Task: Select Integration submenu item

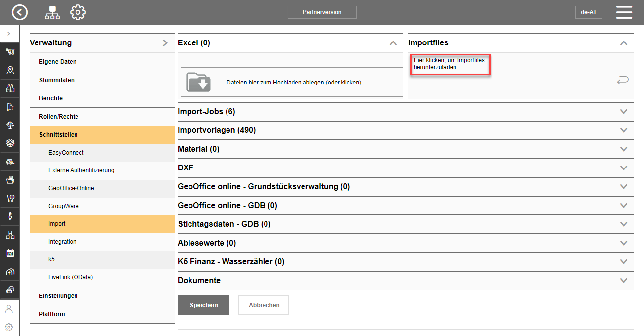Action: pyautogui.click(x=102, y=242)
